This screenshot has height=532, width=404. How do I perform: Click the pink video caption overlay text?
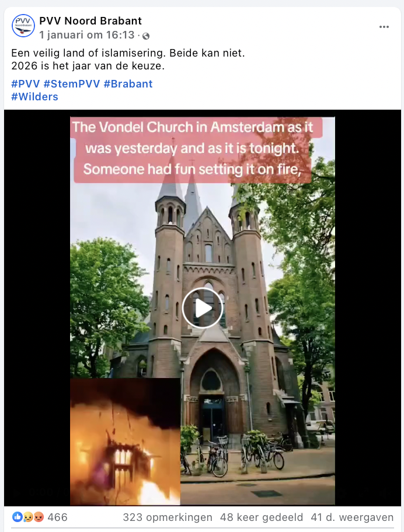(x=193, y=148)
